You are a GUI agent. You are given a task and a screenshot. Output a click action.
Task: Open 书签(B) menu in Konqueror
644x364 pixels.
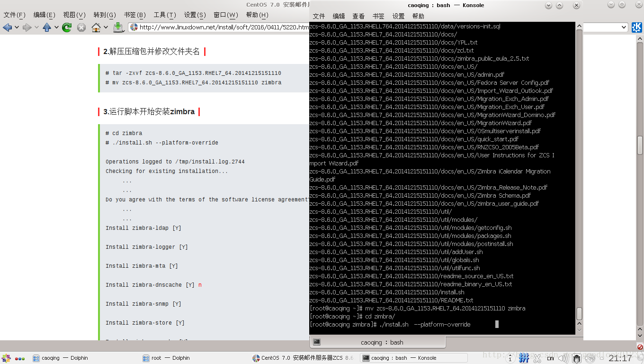(x=134, y=15)
